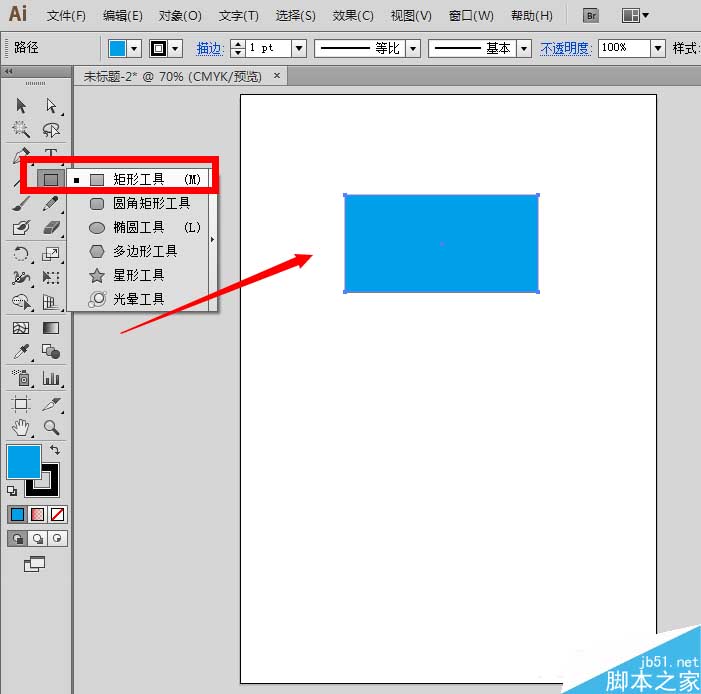Open stroke color dropdown in control bar
Viewport: 701px width, 694px height.
point(175,48)
